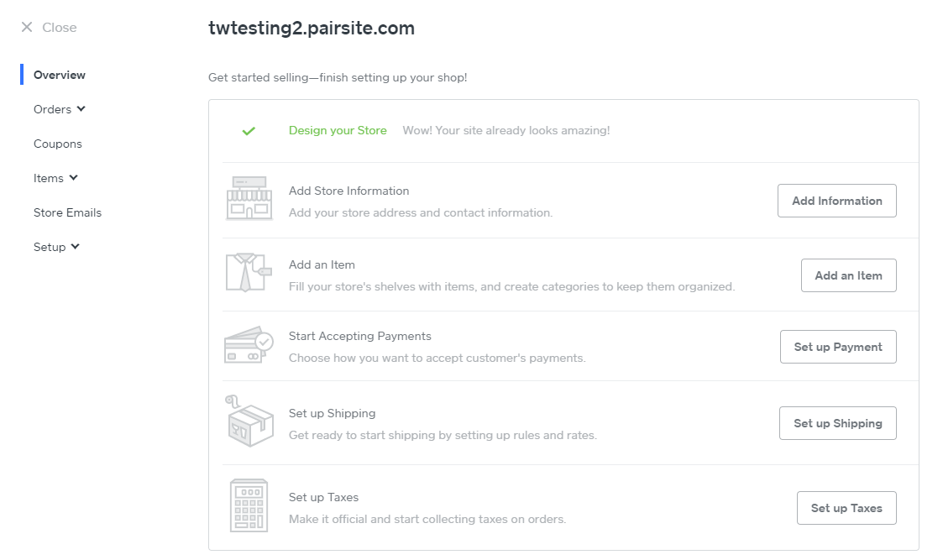Click the calculator taxes icon
Screen dimensions: 943x560
click(x=249, y=505)
